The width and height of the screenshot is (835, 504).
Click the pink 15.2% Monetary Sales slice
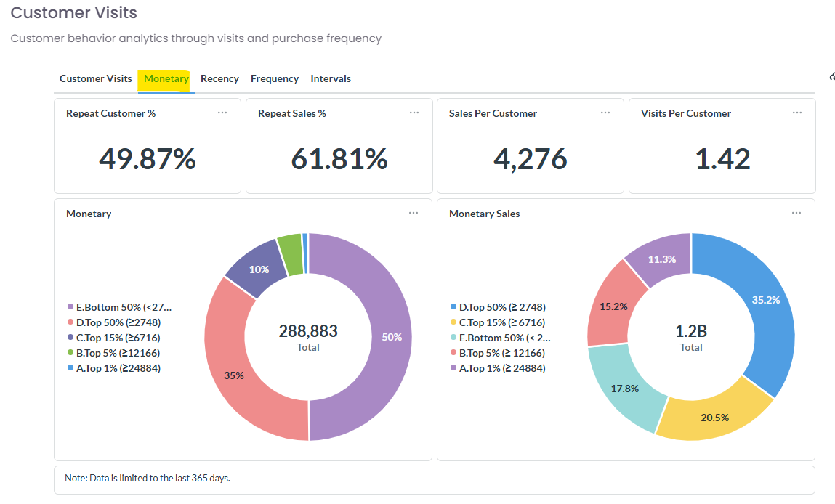click(x=613, y=307)
